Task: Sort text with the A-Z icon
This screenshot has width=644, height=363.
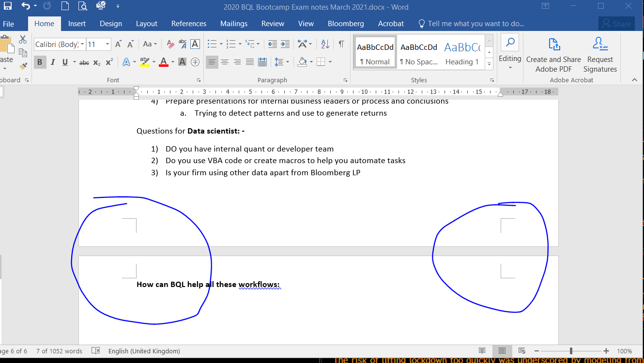Action: 325,44
